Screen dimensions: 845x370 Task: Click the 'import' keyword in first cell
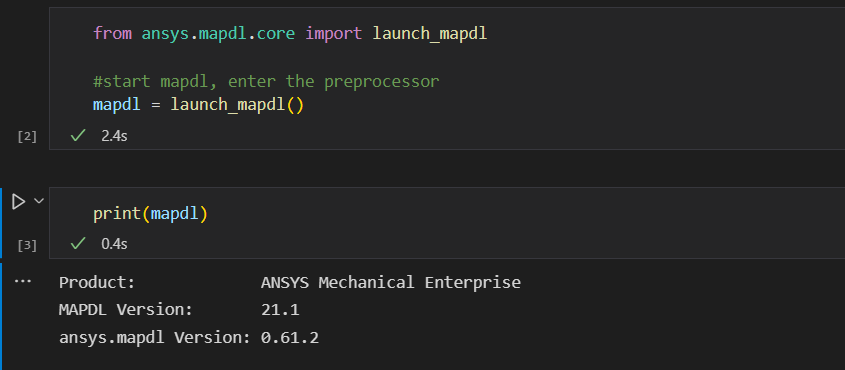[x=334, y=33]
